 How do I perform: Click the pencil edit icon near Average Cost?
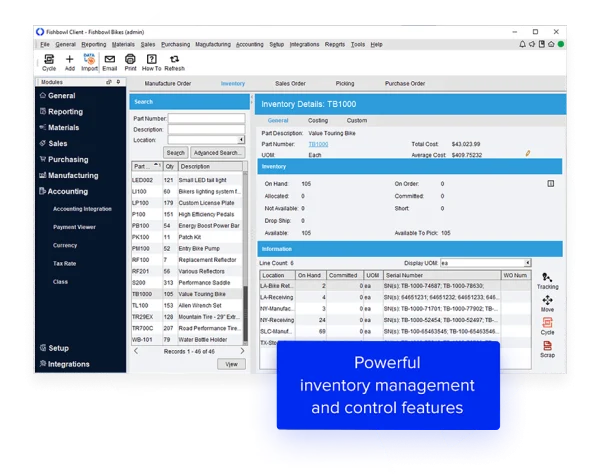coord(528,153)
